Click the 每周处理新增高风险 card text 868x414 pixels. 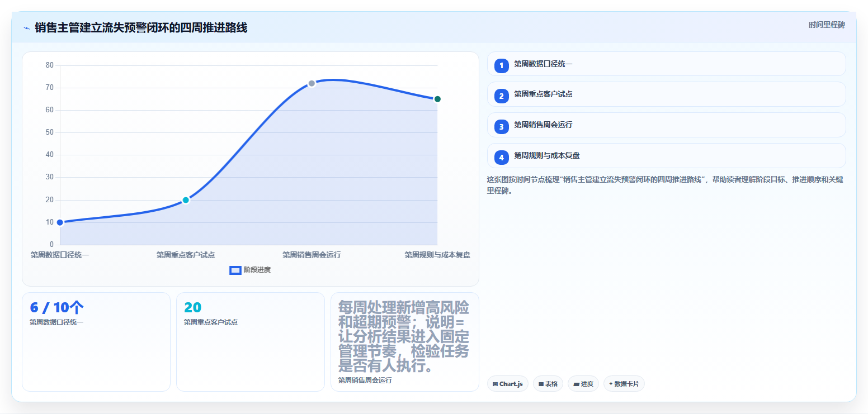(x=404, y=337)
